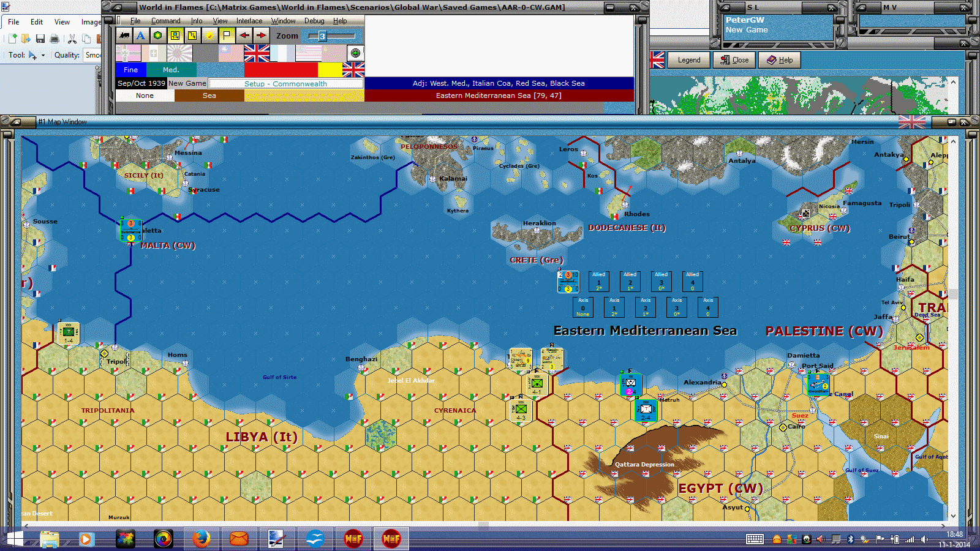Click the locomotive rail movement icon
980x551 pixels.
(x=124, y=36)
